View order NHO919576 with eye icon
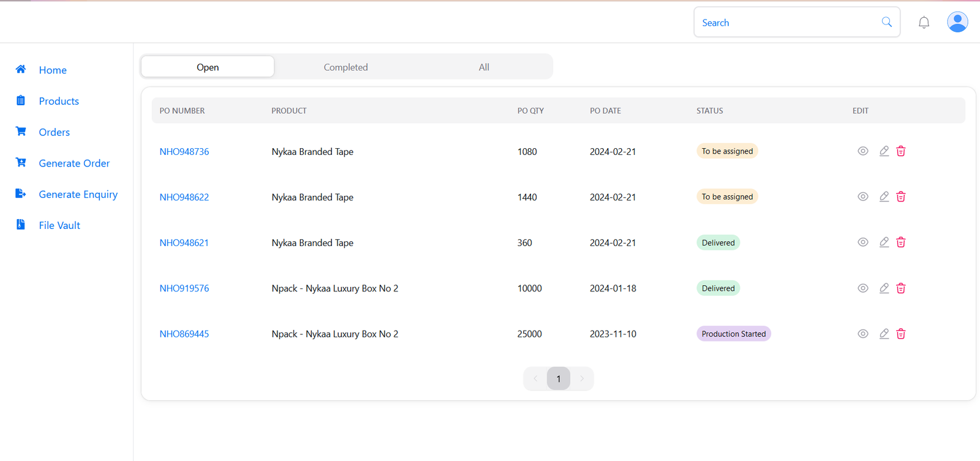980x461 pixels. coord(863,288)
